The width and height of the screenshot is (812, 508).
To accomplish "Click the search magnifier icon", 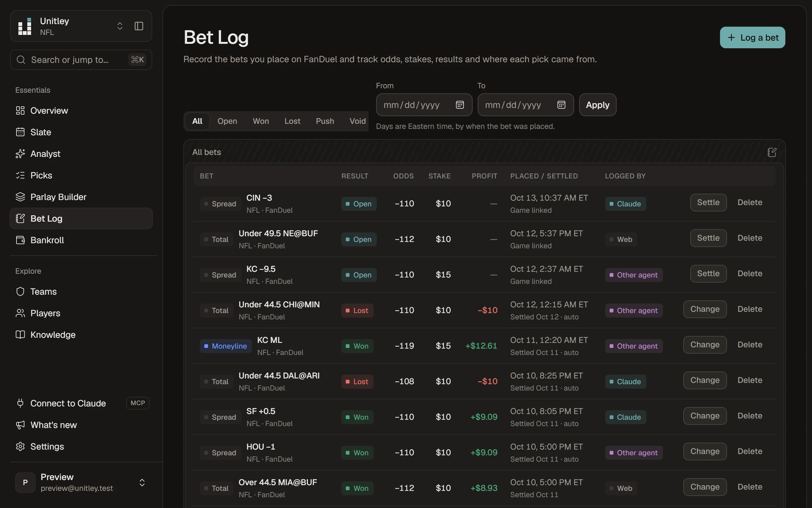I will (21, 60).
